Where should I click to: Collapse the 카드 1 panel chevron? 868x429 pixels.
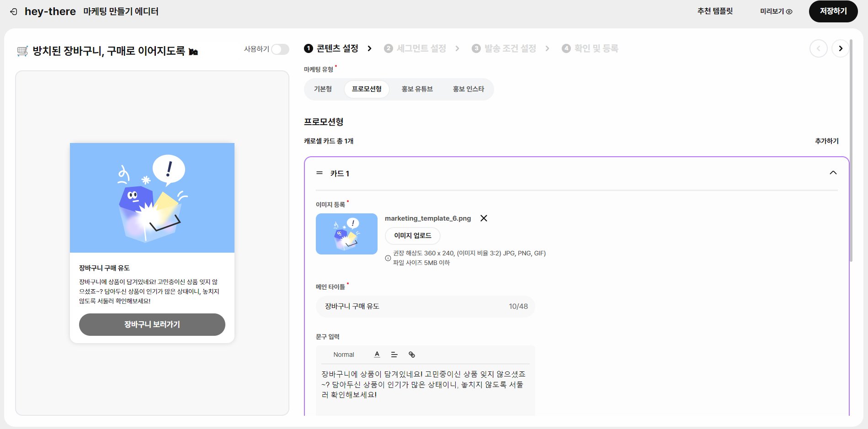click(833, 173)
